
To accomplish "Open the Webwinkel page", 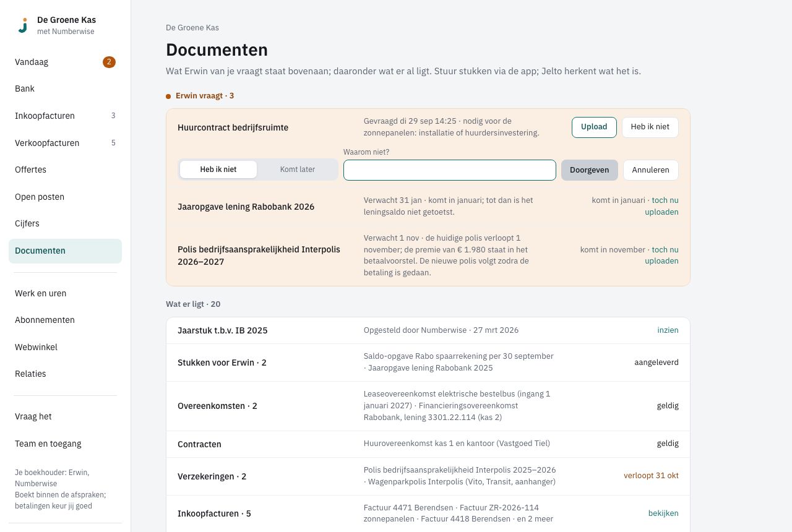I will click(x=65, y=347).
